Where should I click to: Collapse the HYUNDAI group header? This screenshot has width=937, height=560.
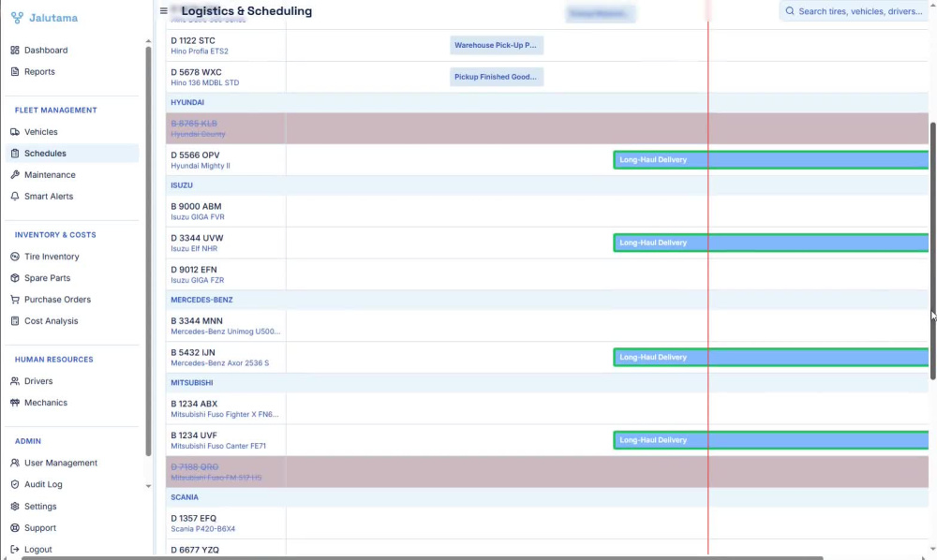[x=547, y=103]
